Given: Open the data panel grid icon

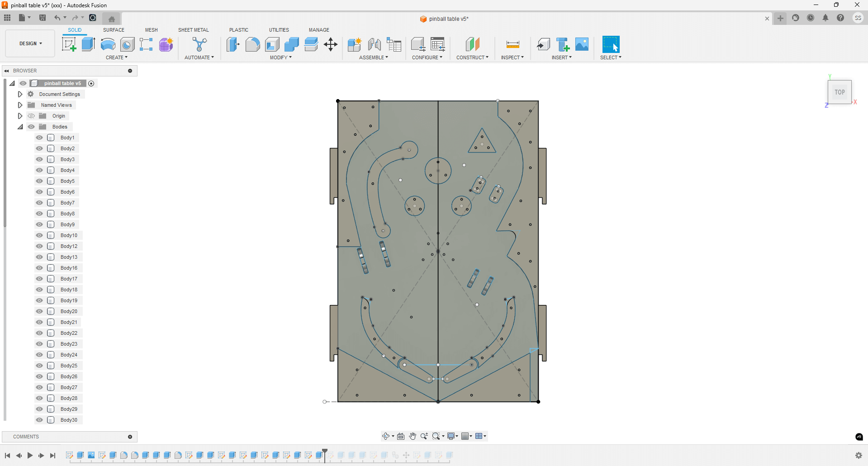Looking at the screenshot, I should click(7, 18).
